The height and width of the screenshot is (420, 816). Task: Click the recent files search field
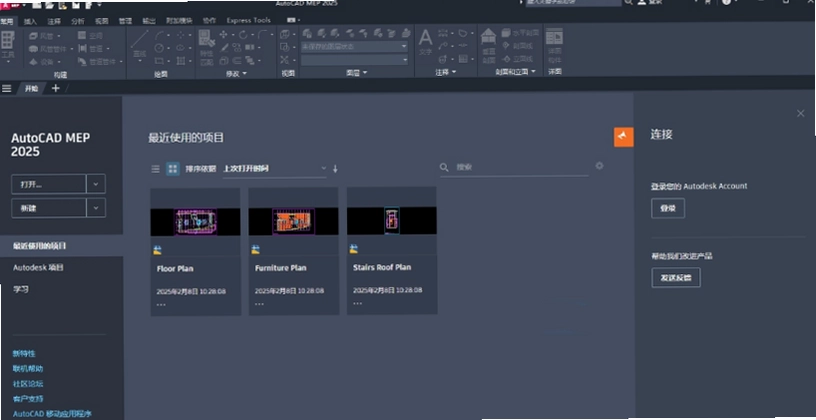(520, 168)
